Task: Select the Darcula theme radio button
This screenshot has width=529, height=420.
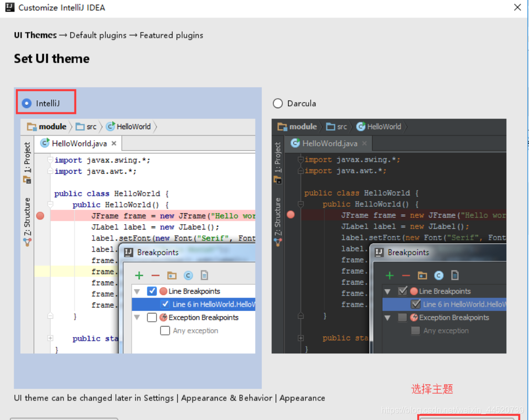Action: click(278, 103)
